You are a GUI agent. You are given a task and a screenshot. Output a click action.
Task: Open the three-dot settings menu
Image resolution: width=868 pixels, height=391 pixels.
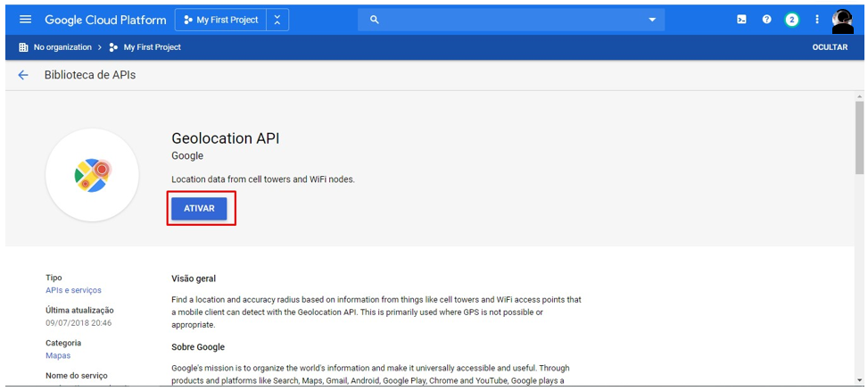(817, 20)
